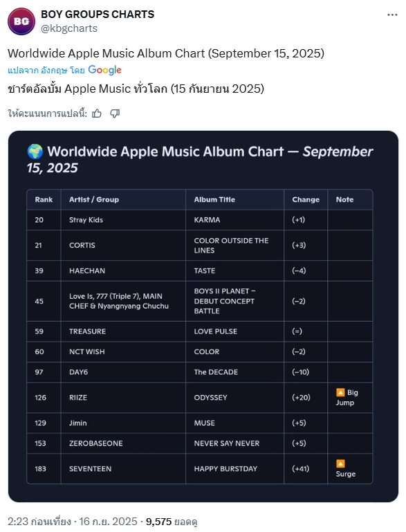Open the @kbgcharts handle link
The width and height of the screenshot is (406, 532).
tap(69, 28)
